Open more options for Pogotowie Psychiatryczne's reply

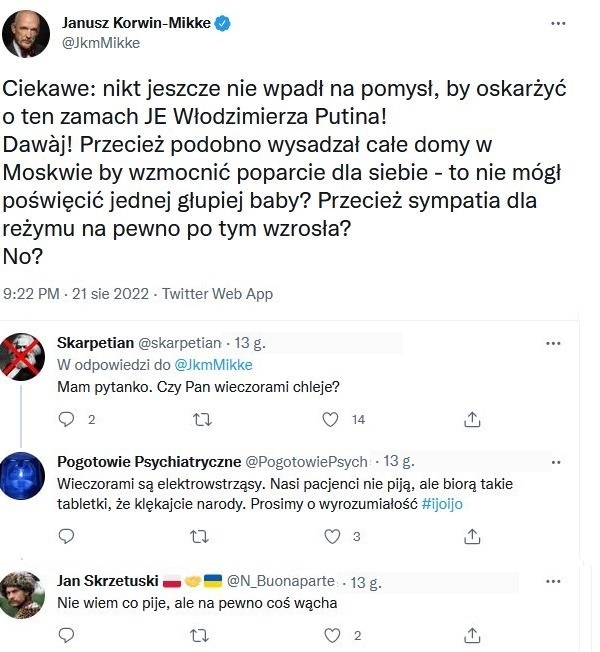(x=553, y=460)
